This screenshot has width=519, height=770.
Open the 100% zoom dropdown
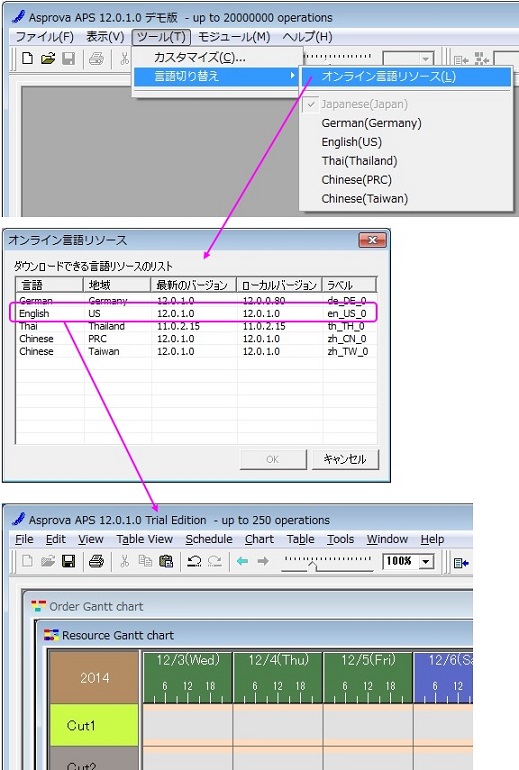[x=426, y=561]
